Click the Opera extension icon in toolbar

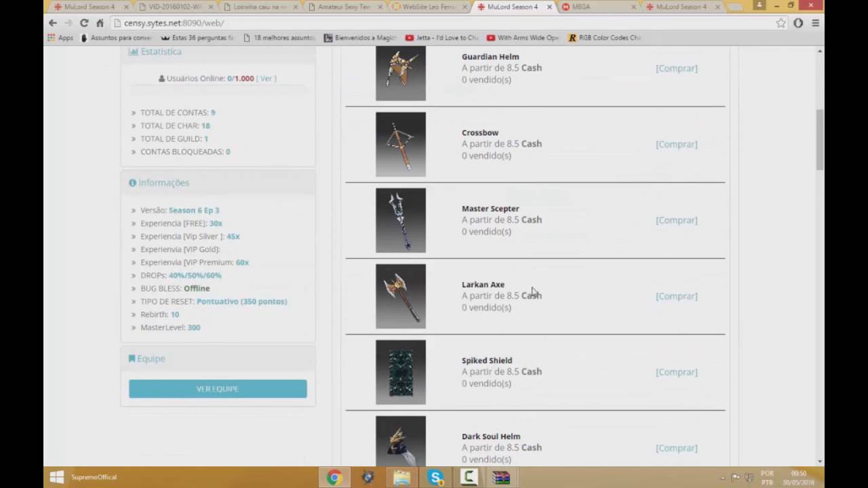tap(798, 23)
